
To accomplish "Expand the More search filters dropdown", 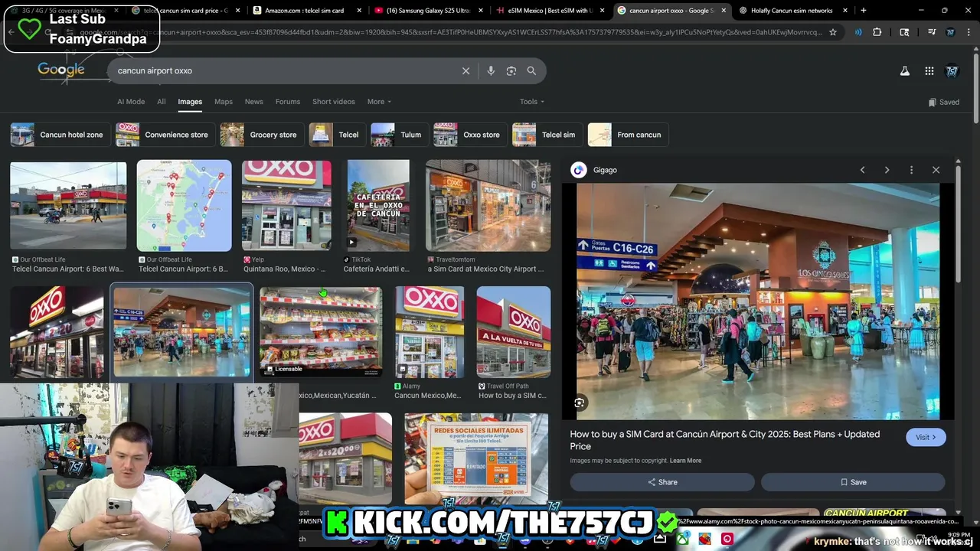I will point(379,101).
